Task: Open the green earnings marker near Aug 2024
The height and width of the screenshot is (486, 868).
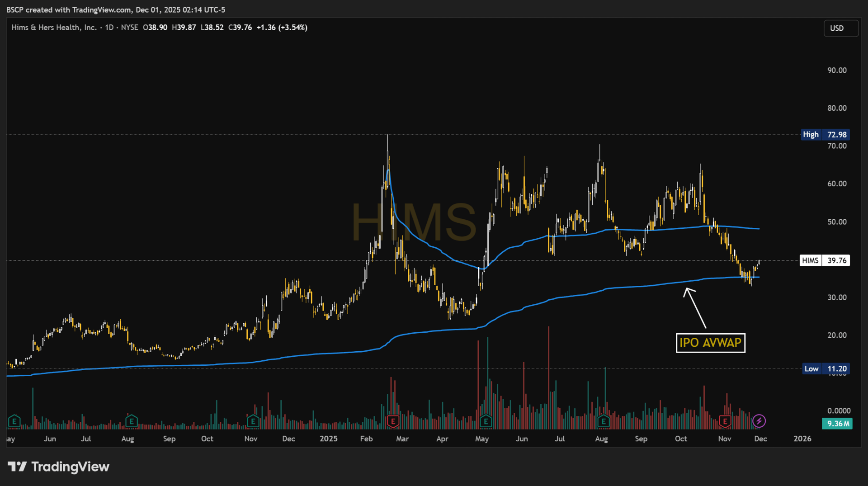Action: pos(131,421)
